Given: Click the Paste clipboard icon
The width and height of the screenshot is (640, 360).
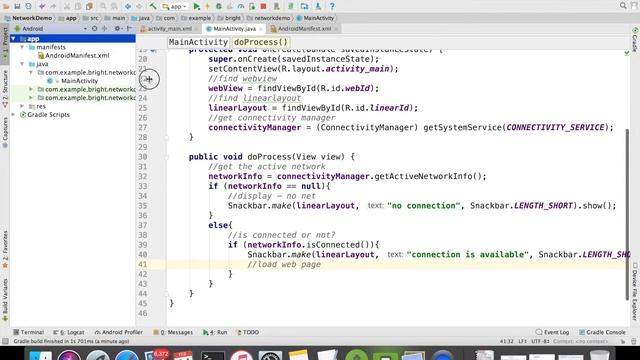Looking at the screenshot, I should coord(89,6).
